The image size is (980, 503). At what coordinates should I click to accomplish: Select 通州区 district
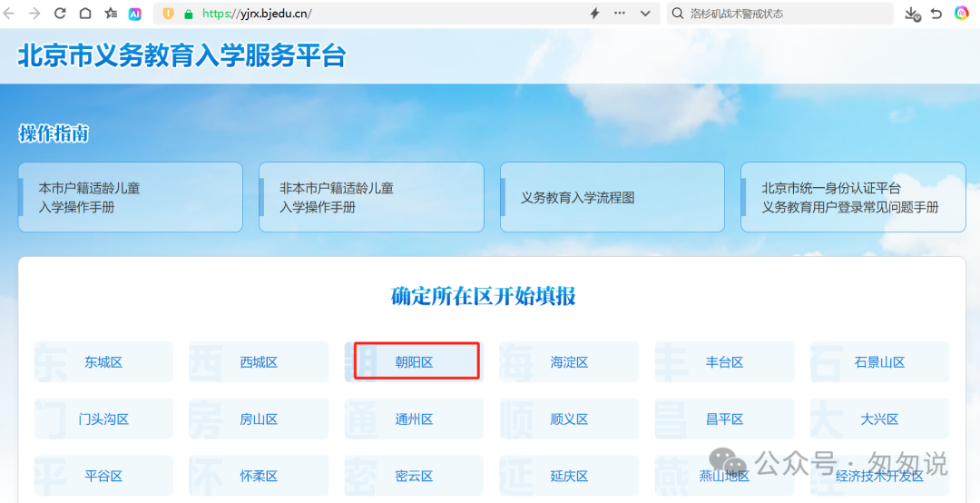[x=414, y=419]
